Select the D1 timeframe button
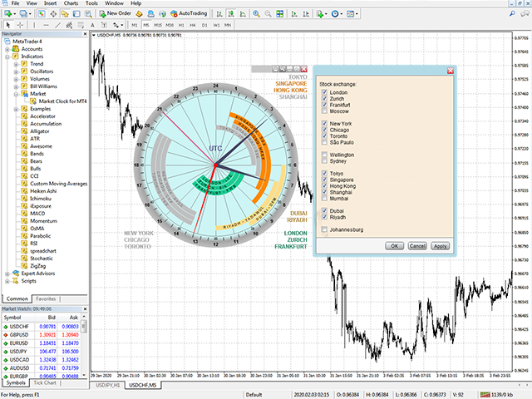 pyautogui.click(x=204, y=25)
